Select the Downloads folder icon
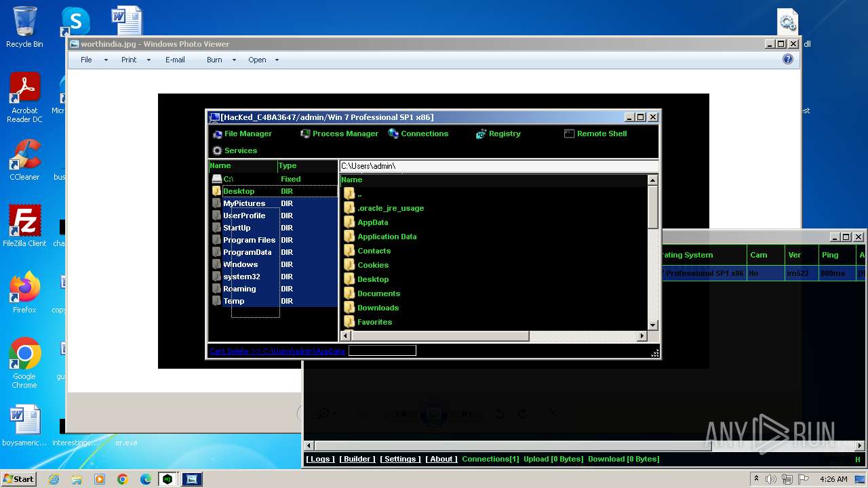 pos(349,308)
